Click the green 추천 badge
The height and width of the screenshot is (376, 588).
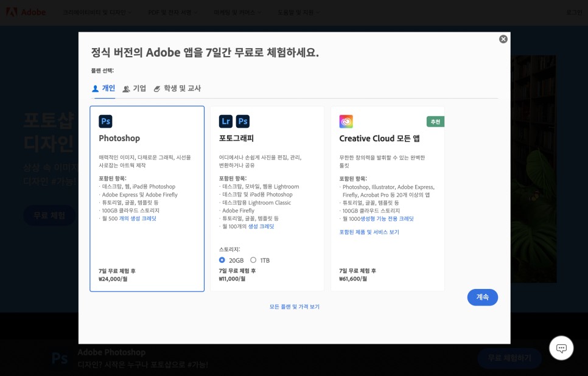pos(435,122)
